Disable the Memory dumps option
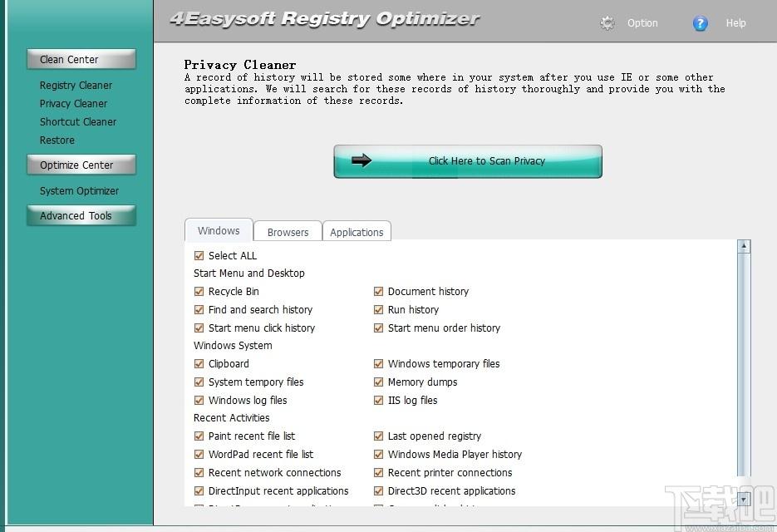This screenshot has height=532, width=777. pyautogui.click(x=378, y=382)
